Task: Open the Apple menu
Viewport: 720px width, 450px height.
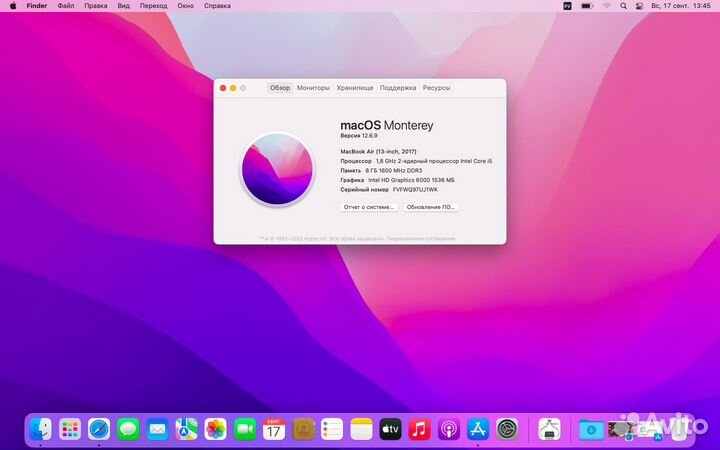Action: tap(13, 6)
